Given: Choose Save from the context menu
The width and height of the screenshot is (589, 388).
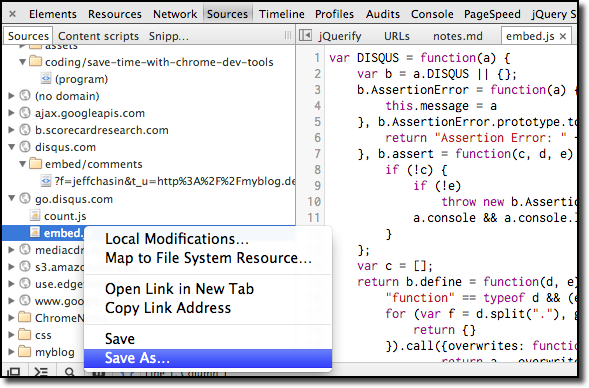Looking at the screenshot, I should [208, 339].
